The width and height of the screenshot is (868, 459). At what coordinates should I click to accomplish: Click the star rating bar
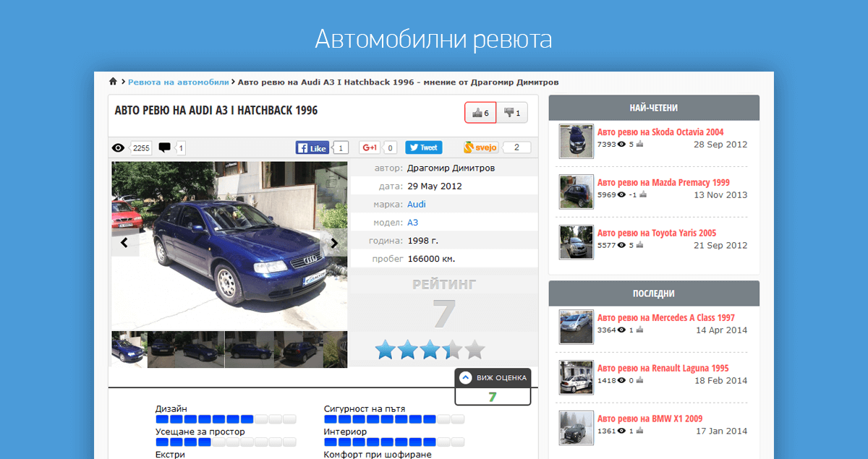pos(430,351)
